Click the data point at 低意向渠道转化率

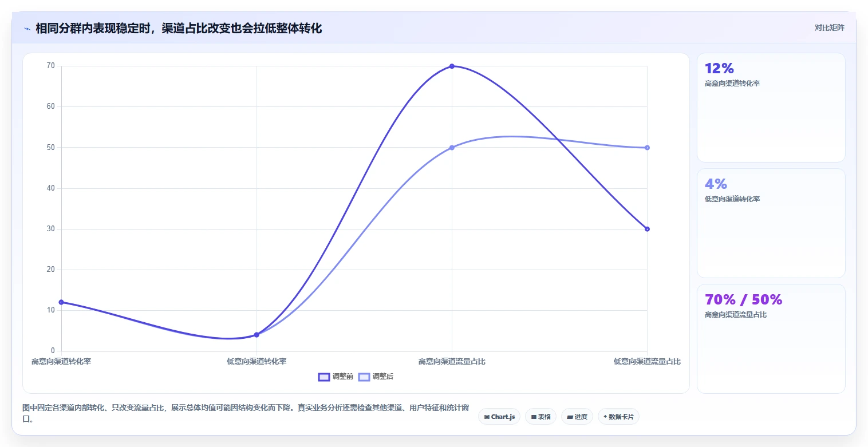pyautogui.click(x=257, y=335)
